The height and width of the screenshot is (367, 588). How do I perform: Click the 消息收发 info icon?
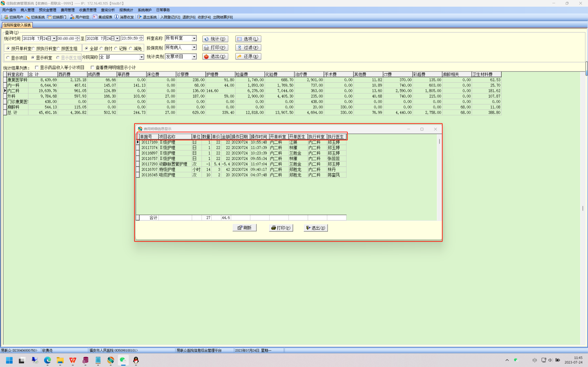point(116,17)
